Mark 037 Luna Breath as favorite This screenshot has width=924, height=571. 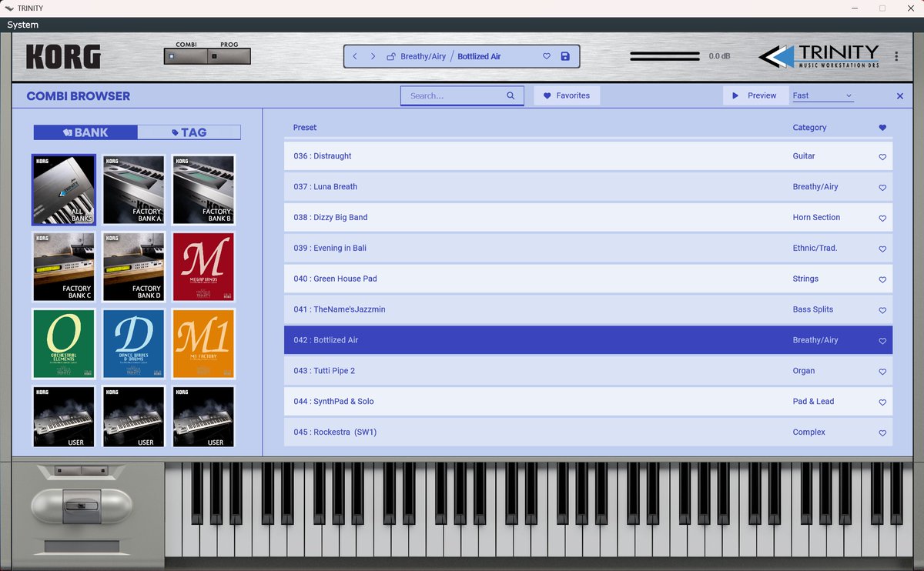882,187
